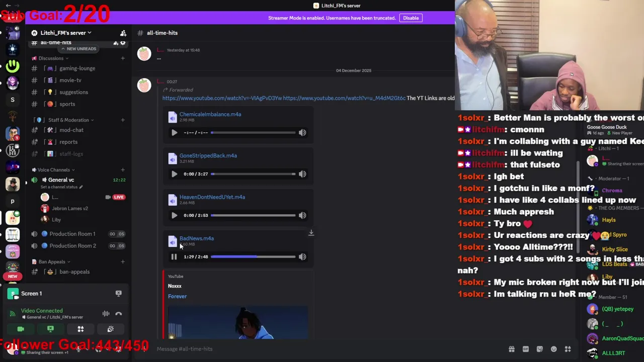Open the soundboard icon in voice panel

tap(110, 329)
